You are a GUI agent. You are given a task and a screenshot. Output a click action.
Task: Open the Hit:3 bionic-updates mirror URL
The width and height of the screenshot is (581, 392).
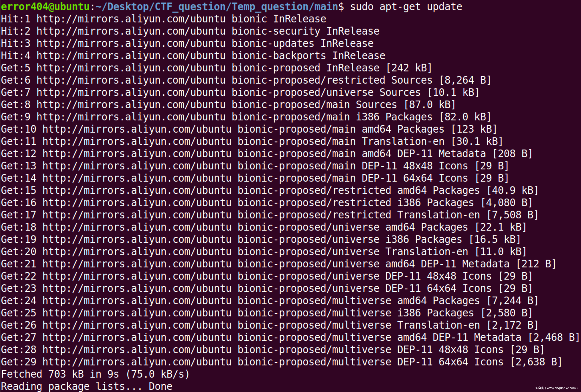click(131, 44)
